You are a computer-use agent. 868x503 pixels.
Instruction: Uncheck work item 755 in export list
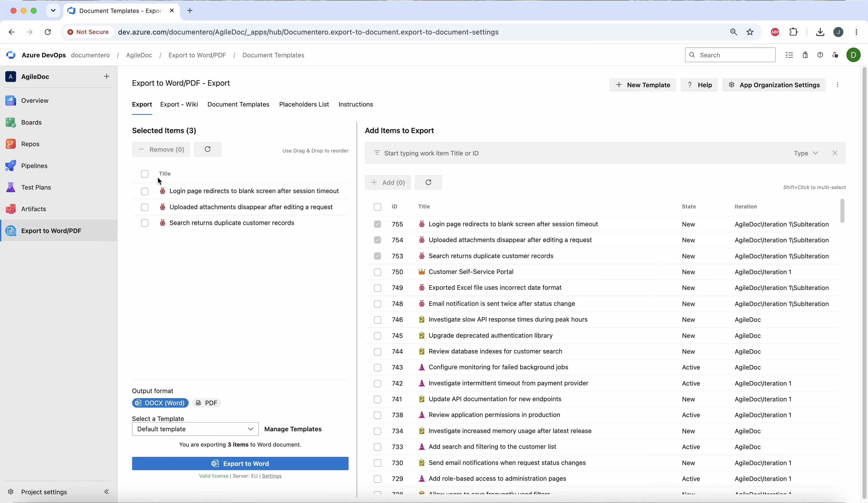pos(378,224)
